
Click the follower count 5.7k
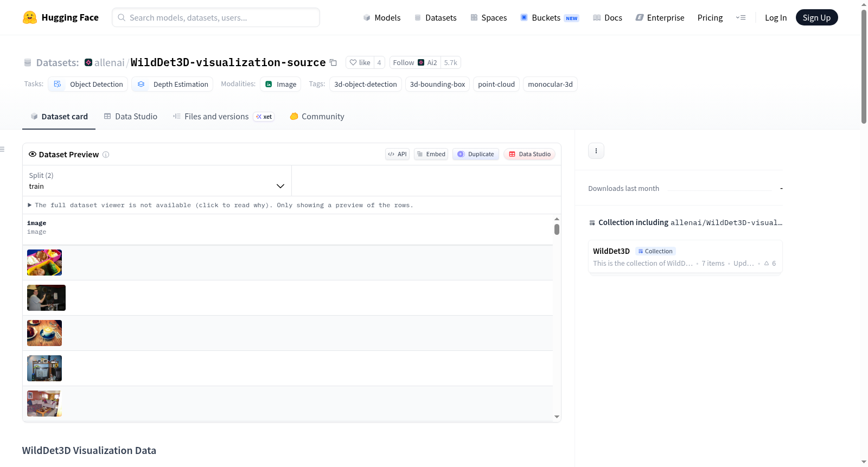pos(451,63)
